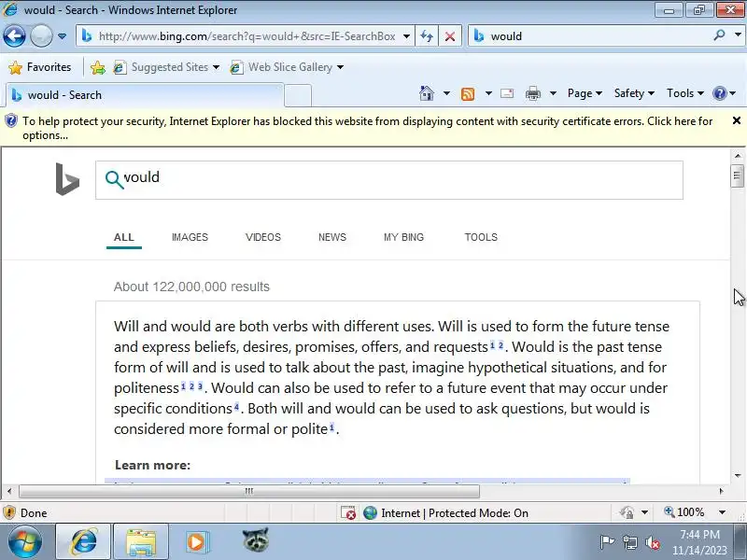The image size is (747, 560).
Task: Click the blue Help question mark icon
Action: pos(719,93)
